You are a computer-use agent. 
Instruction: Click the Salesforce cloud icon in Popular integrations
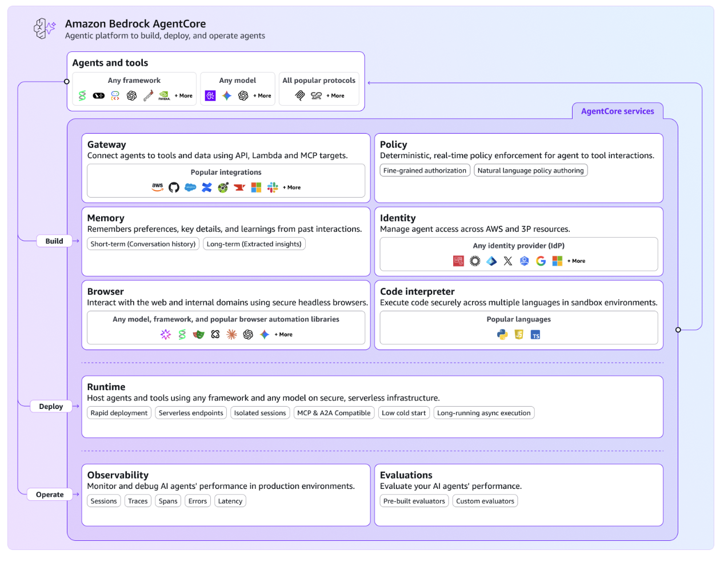pyautogui.click(x=190, y=187)
